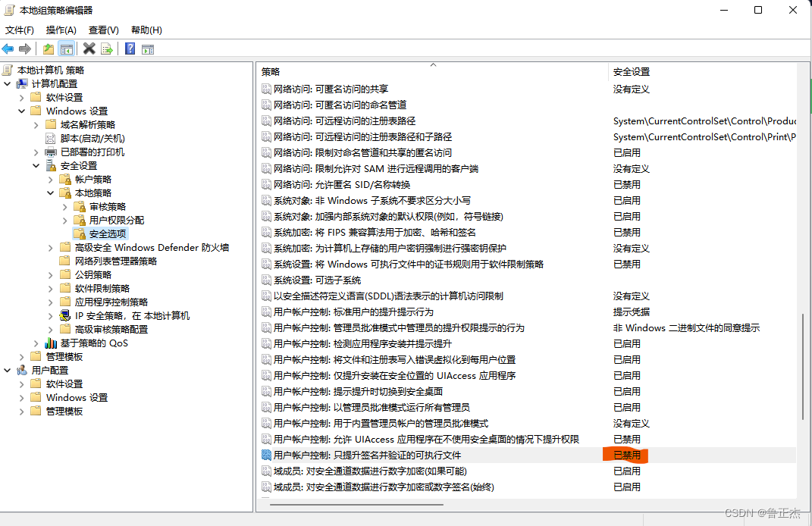
Task: Click the Forward arrow toolbar icon
Action: click(x=25, y=49)
